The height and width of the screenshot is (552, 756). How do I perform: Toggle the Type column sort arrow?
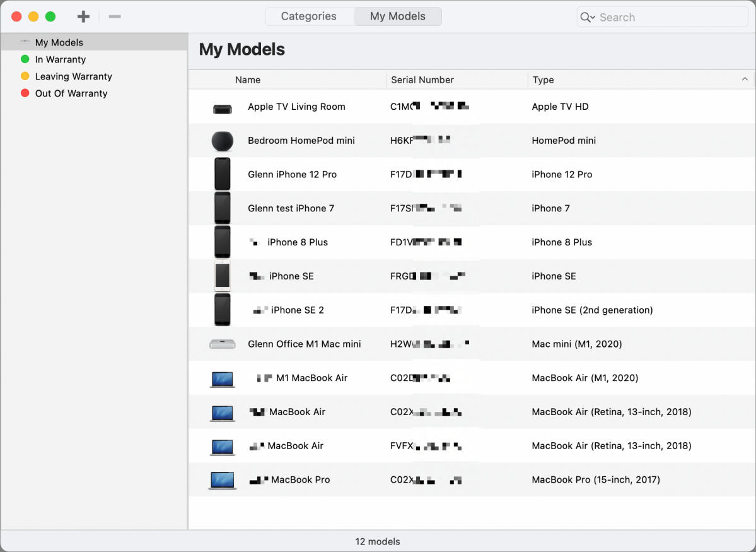pos(745,79)
